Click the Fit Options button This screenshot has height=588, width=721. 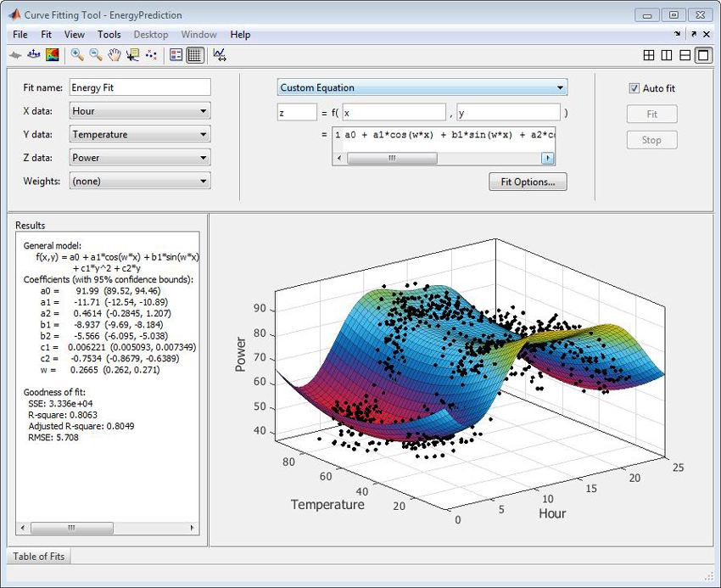point(528,182)
